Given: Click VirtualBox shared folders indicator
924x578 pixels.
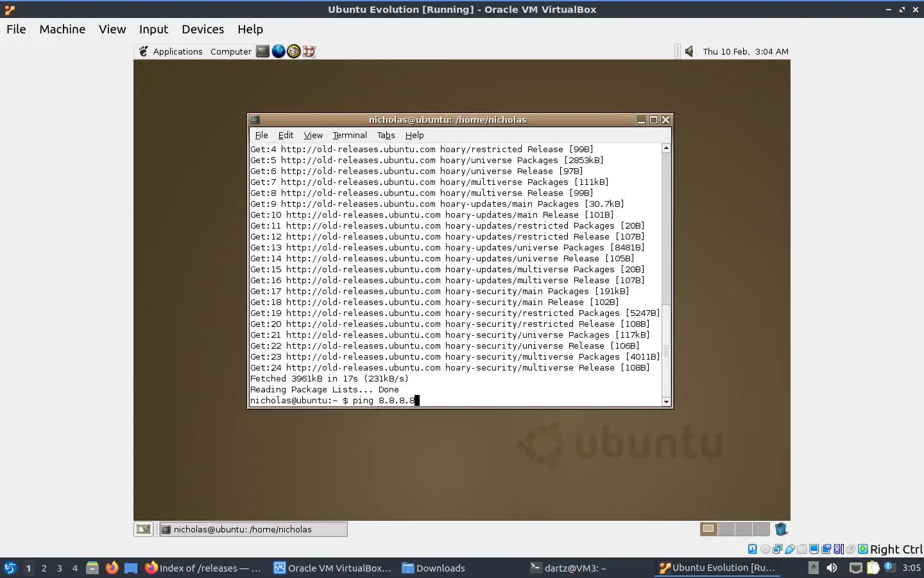Looking at the screenshot, I should [801, 549].
